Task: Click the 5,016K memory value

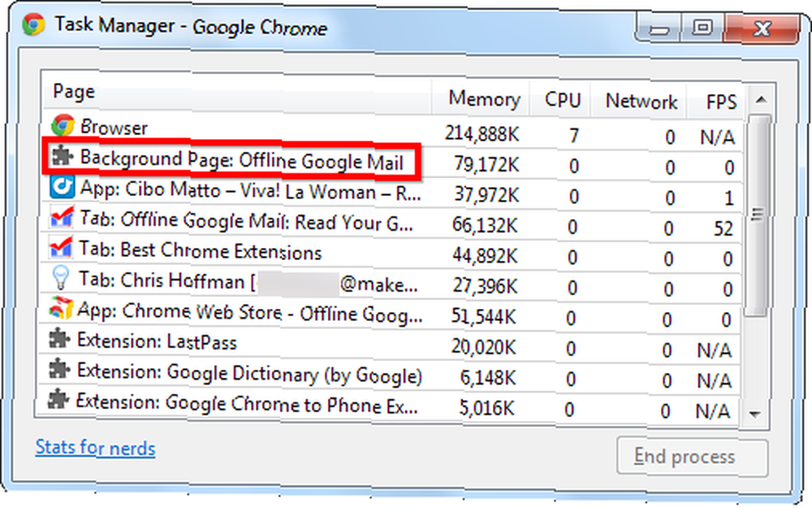Action: tap(486, 408)
